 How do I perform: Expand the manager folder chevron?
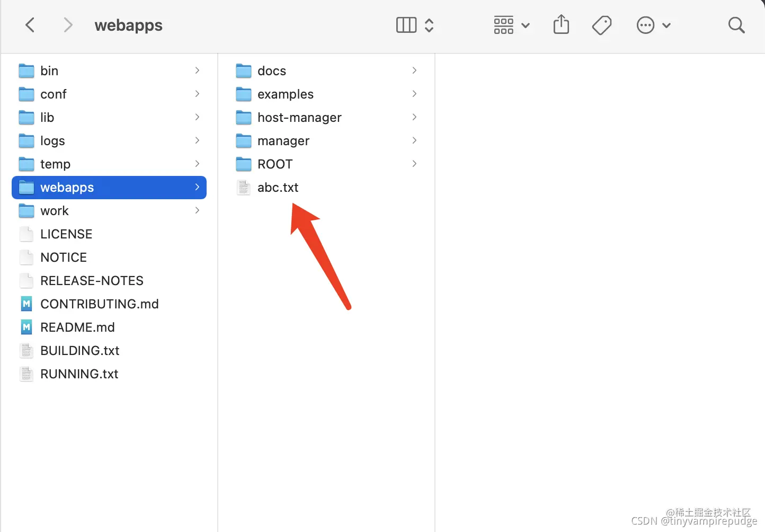click(x=414, y=140)
